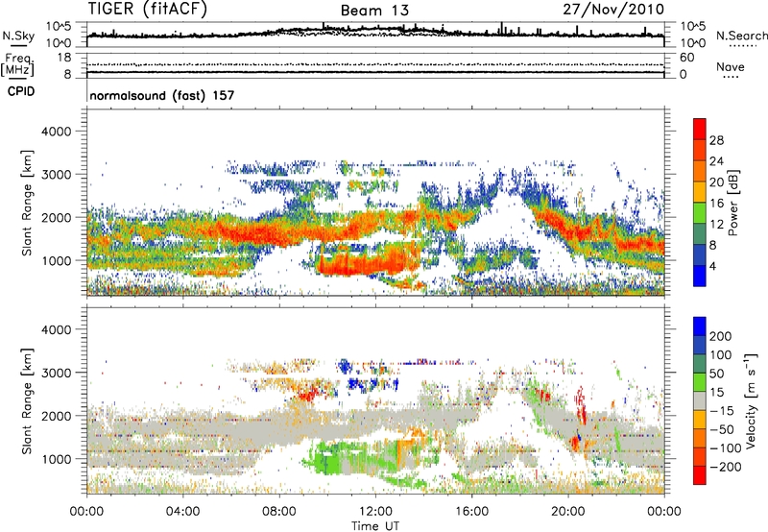Click the red bottom segment of Velocity colorbar
This screenshot has width=768, height=532.
pyautogui.click(x=700, y=475)
